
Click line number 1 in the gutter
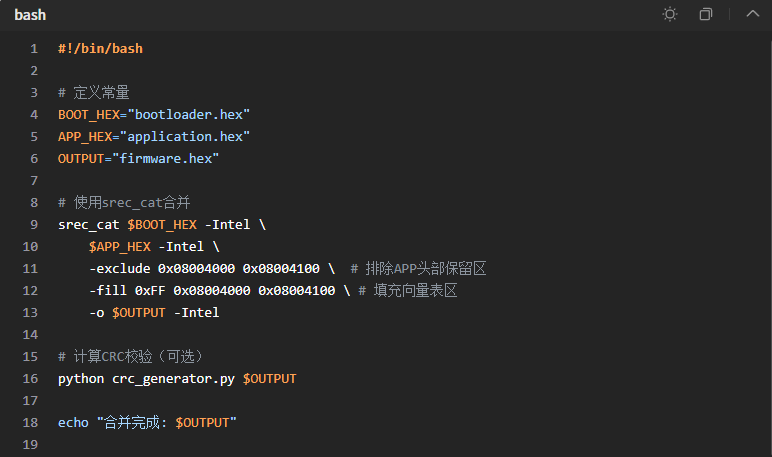coord(34,48)
